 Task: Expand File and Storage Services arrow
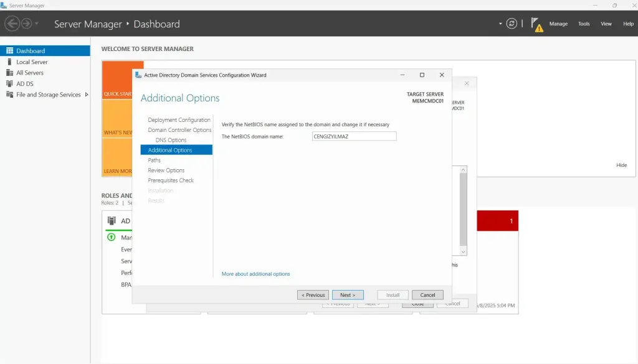86,95
